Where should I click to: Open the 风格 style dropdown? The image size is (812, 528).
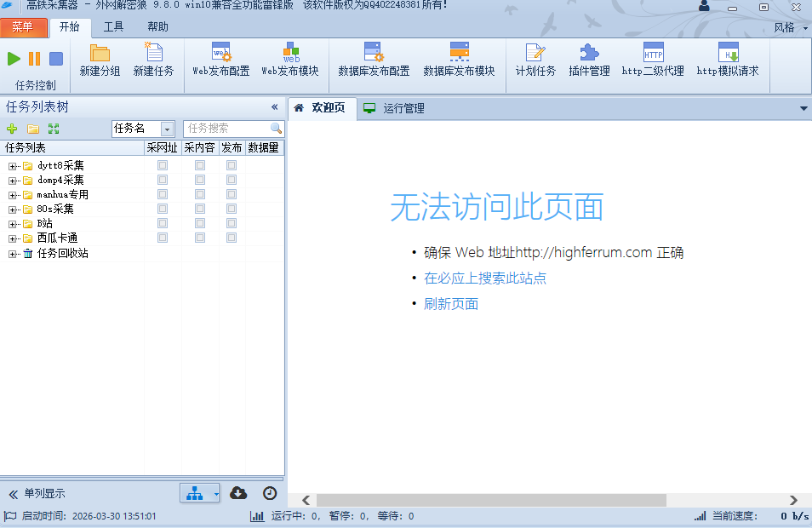click(790, 27)
